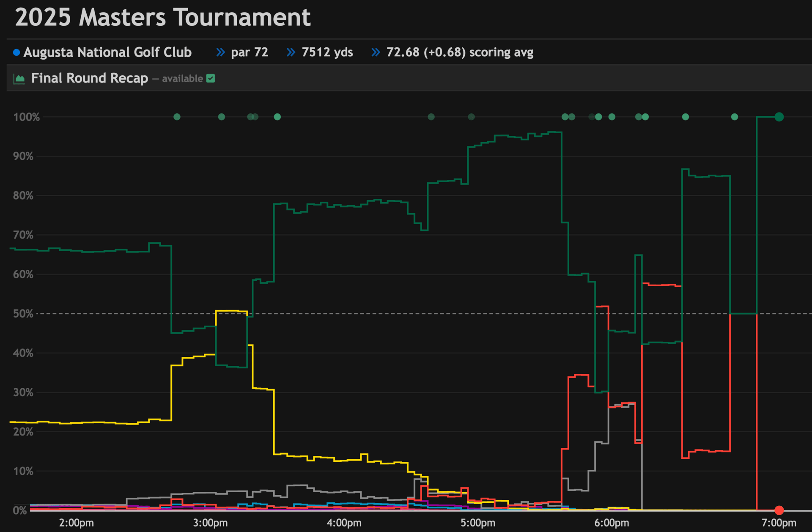
Task: Click the 100% label on the y-axis
Action: [26, 117]
